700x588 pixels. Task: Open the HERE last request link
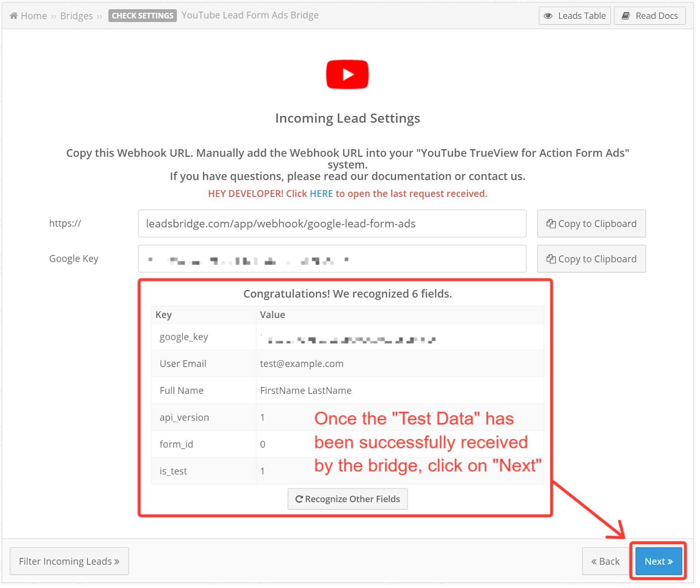coord(321,193)
